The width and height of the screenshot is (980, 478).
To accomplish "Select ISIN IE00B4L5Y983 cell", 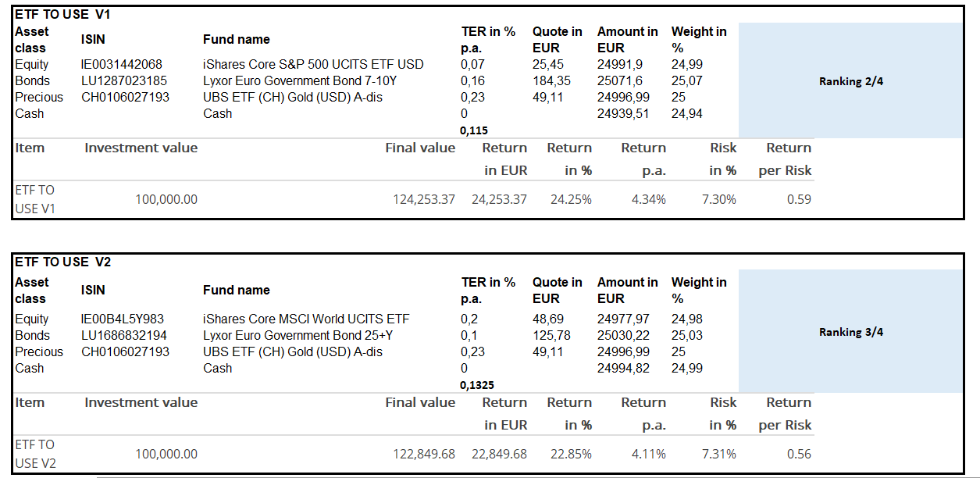I will click(123, 319).
